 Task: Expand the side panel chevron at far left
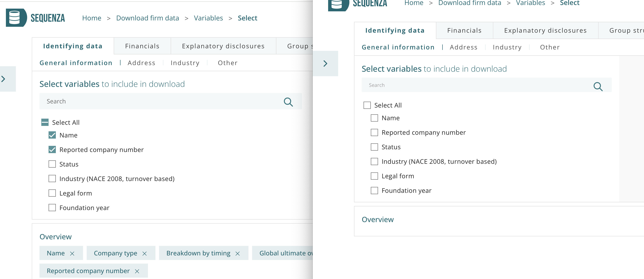(3, 79)
